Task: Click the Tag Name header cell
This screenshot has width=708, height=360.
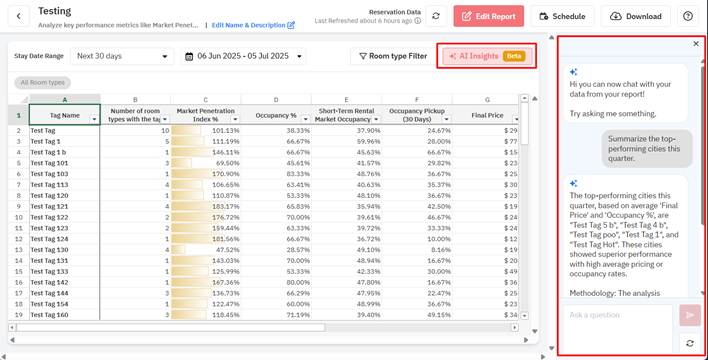Action: pos(65,115)
